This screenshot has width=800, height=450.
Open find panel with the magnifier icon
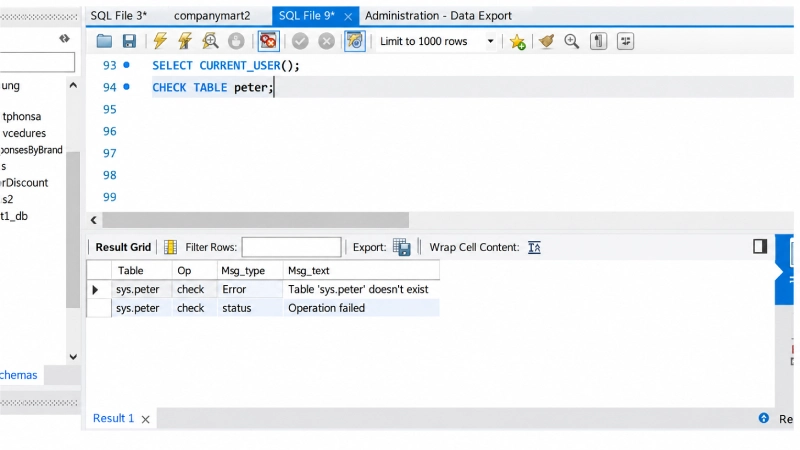click(x=571, y=41)
